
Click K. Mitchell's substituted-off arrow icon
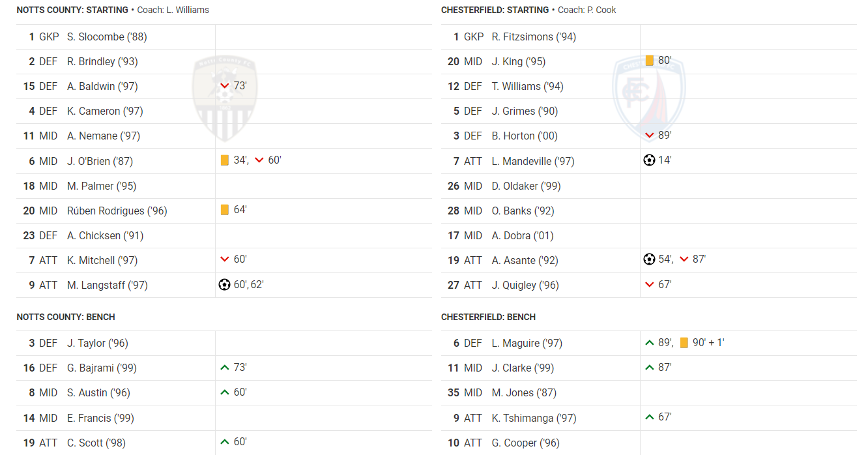pyautogui.click(x=225, y=259)
